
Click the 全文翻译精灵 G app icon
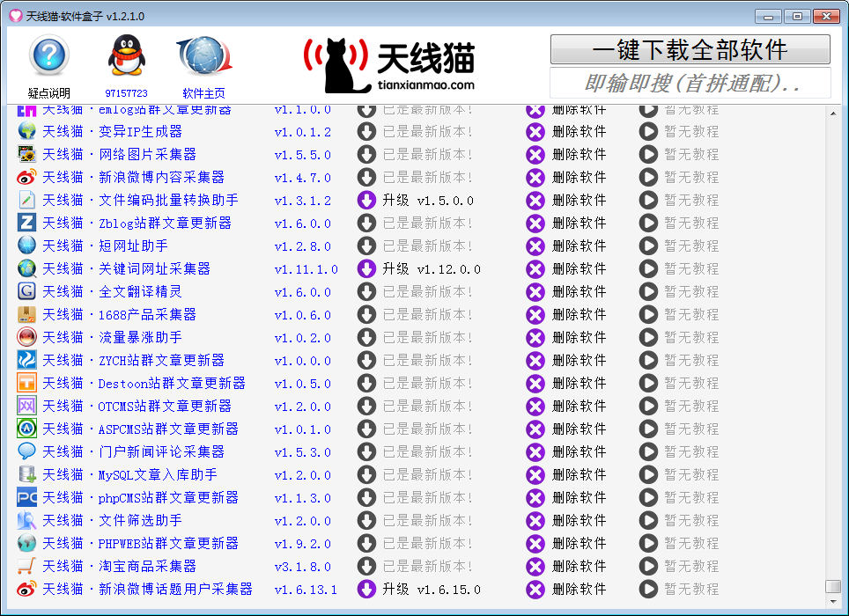click(x=26, y=291)
